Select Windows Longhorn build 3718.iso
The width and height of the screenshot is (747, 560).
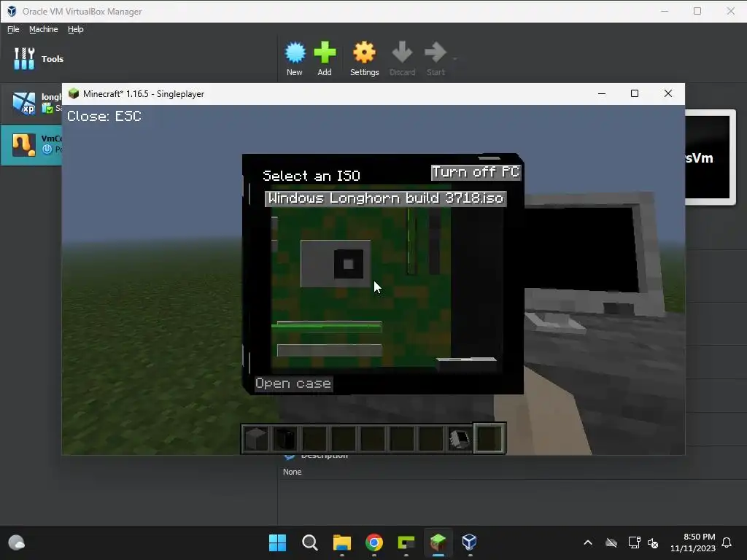coord(386,198)
